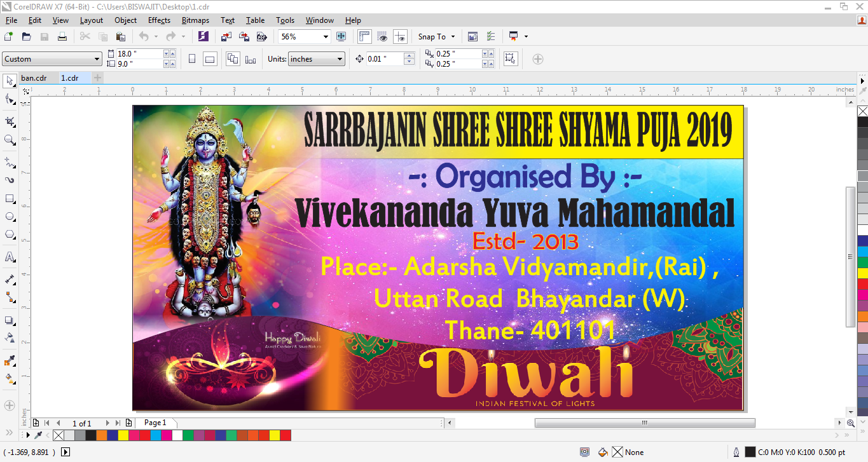Expand the Redo history dropdown arrow
The height and width of the screenshot is (462, 868).
183,36
